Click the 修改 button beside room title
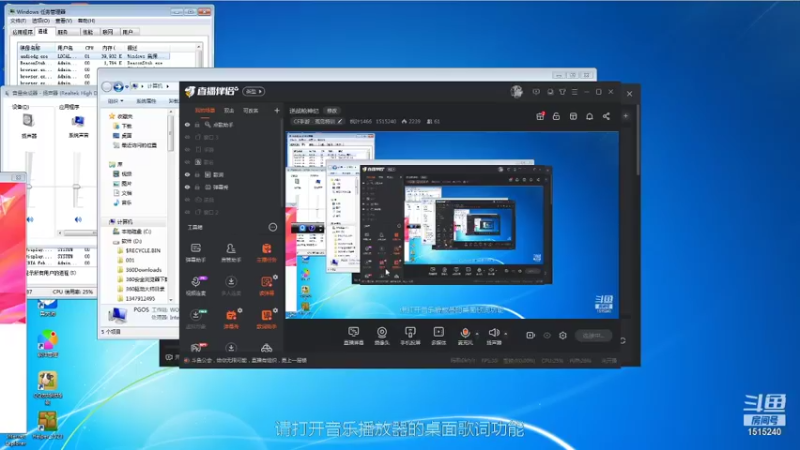Screen dimensions: 800x450 (x=332, y=111)
